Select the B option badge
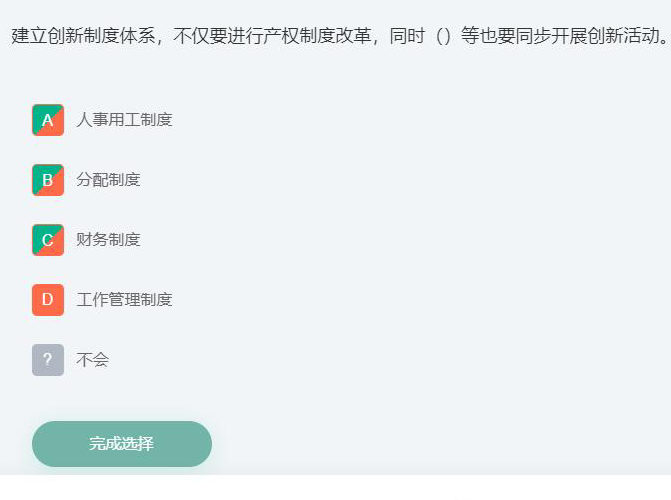This screenshot has height=500, width=671. click(48, 180)
